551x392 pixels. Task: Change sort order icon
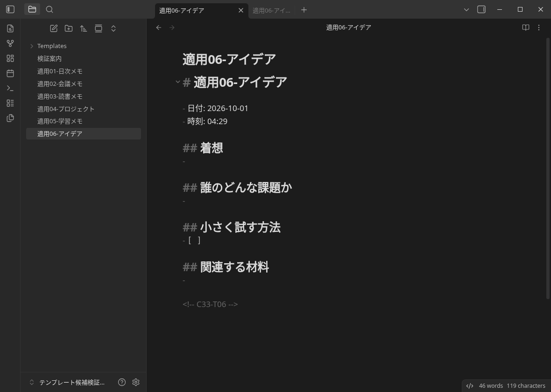83,28
